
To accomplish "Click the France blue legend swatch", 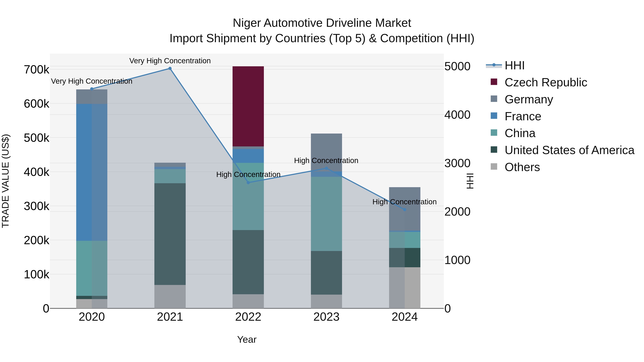I will tap(494, 116).
